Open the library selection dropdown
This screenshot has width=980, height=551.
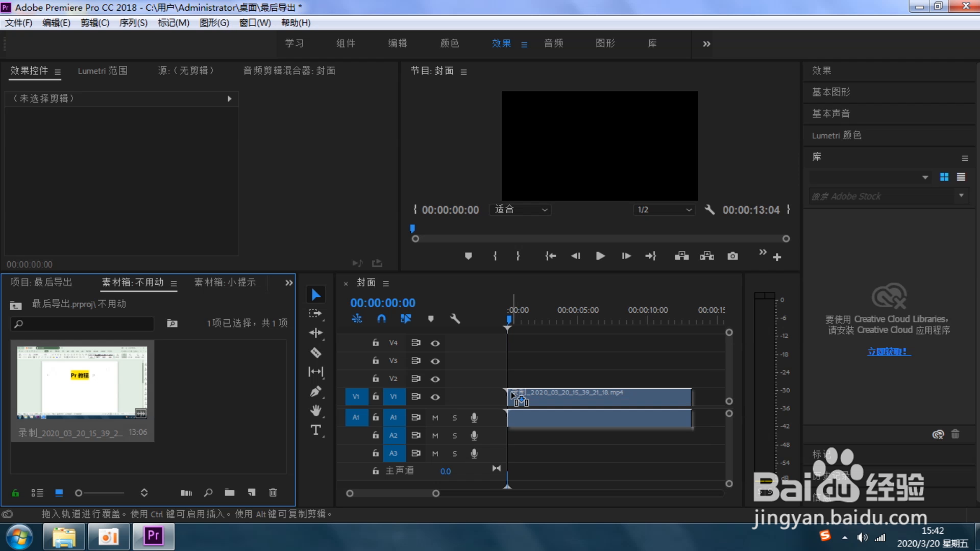870,177
